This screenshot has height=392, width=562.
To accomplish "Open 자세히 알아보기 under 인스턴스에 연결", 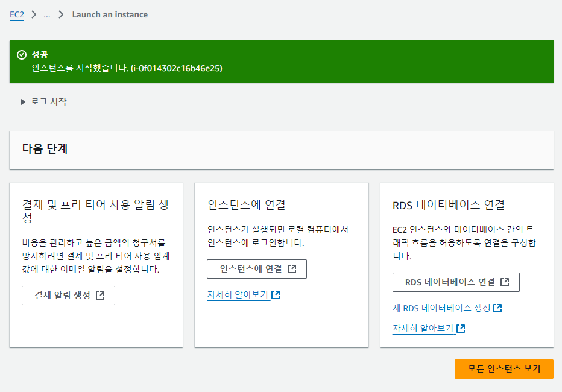I will click(238, 294).
